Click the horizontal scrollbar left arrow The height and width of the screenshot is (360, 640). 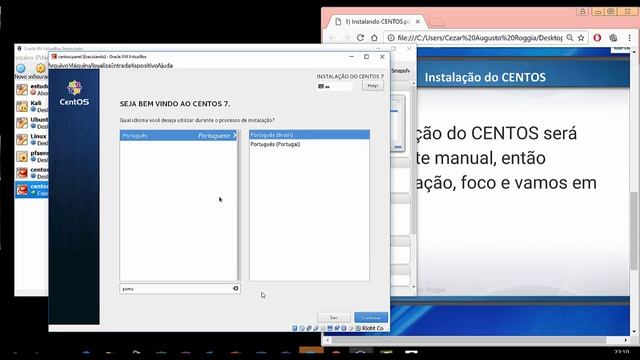[x=327, y=340]
